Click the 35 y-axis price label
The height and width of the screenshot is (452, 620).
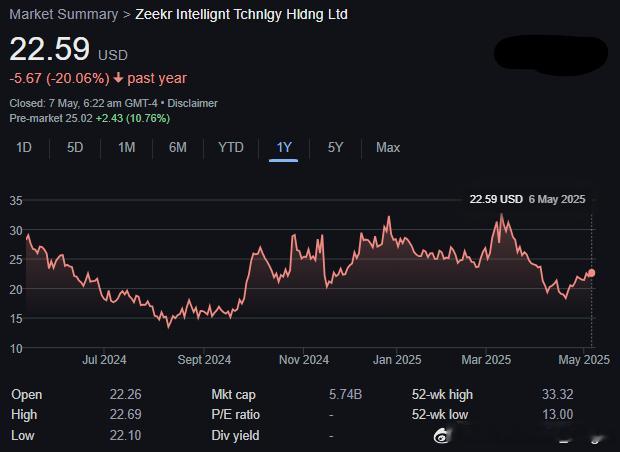click(16, 200)
